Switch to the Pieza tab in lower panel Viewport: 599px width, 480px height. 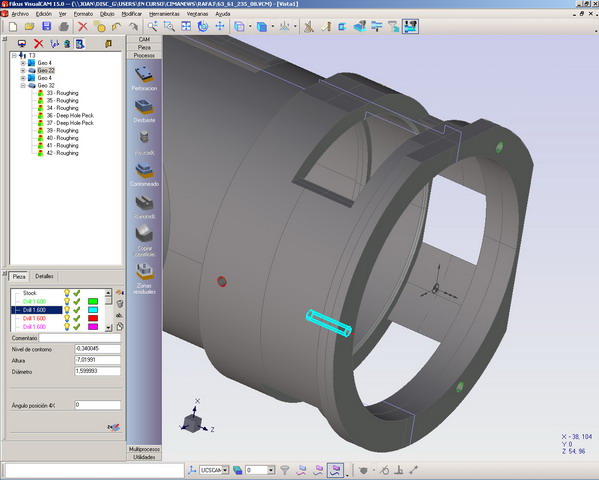[19, 276]
